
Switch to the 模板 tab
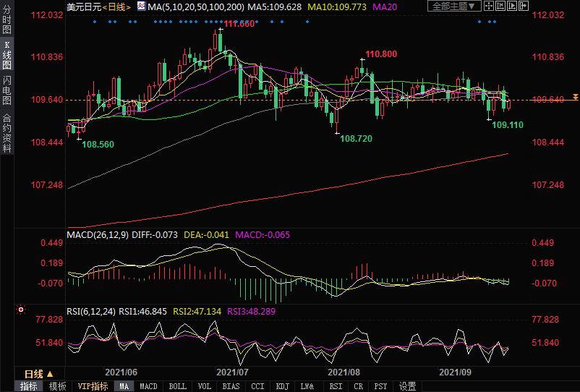coord(58,386)
